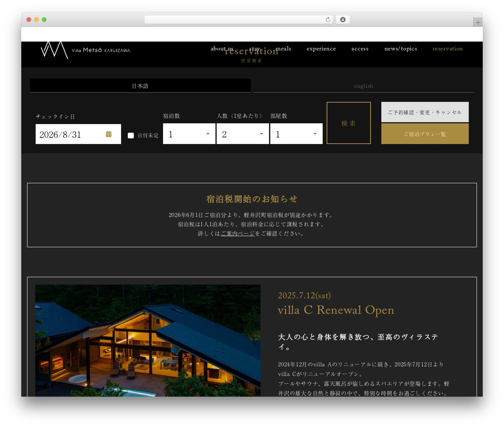Click the check-in date field 2026/8/31

point(78,134)
